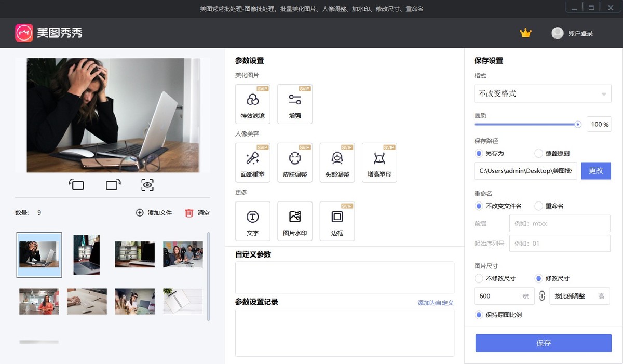This screenshot has width=623, height=364.
Task: Click the 保存 save button
Action: tap(543, 343)
